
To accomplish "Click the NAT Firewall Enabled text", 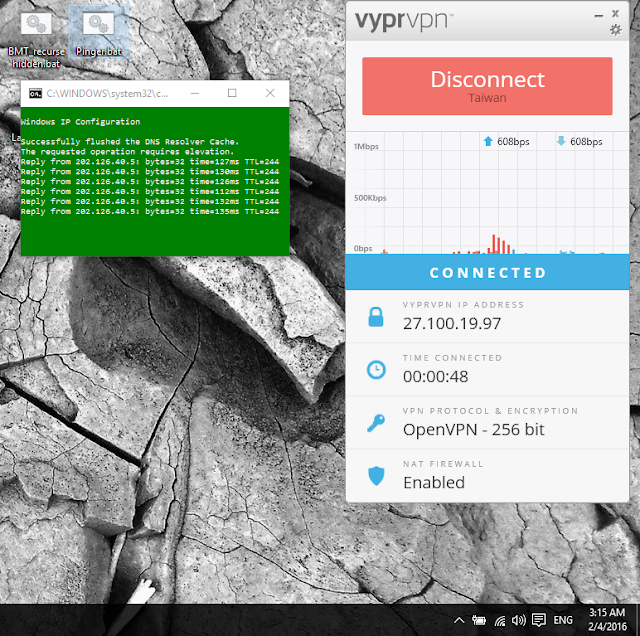I will [434, 483].
